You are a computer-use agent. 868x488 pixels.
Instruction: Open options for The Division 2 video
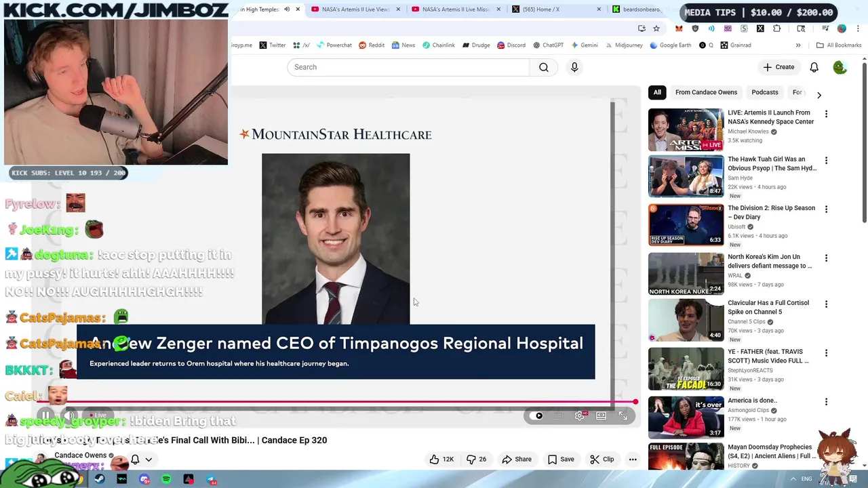click(x=826, y=209)
